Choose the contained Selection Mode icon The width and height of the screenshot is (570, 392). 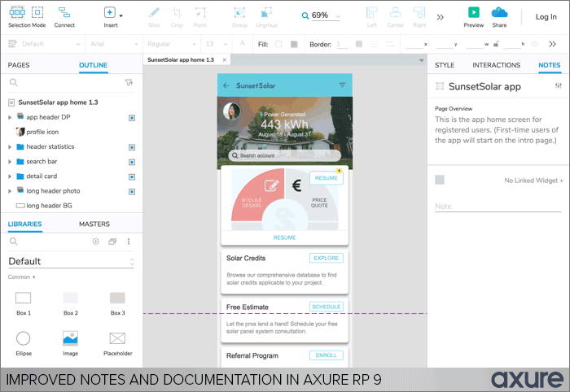tap(37, 12)
